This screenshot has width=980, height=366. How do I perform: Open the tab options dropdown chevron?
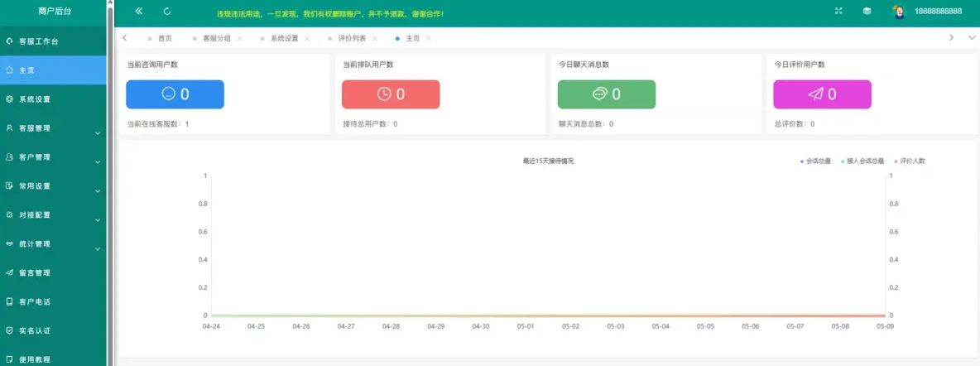pyautogui.click(x=971, y=37)
